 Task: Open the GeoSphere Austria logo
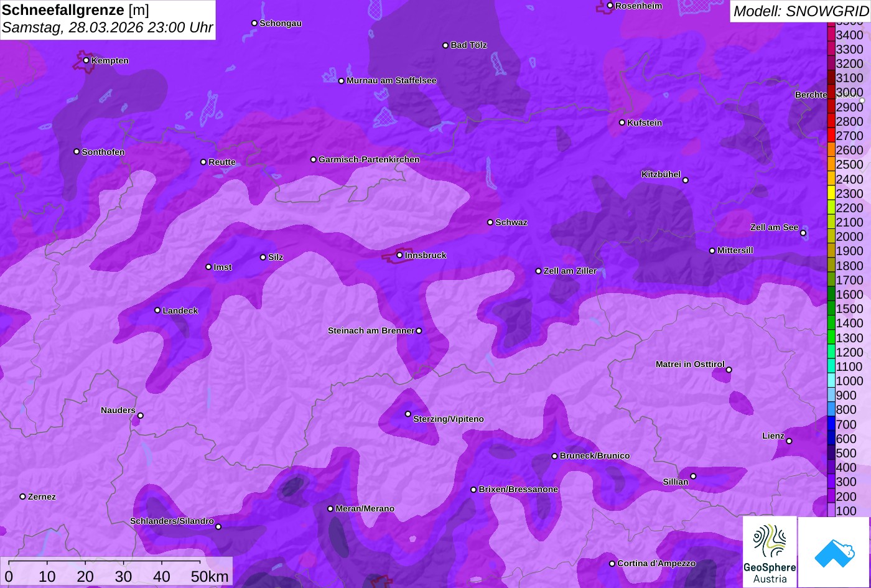tap(770, 552)
